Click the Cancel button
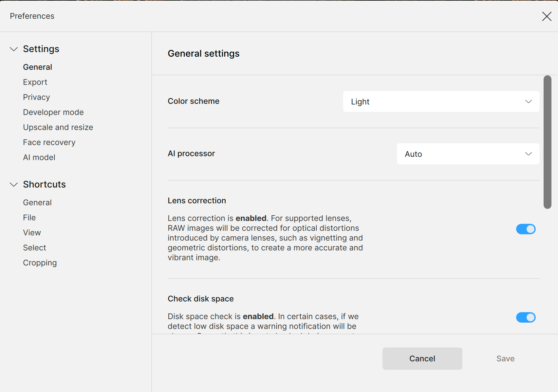This screenshot has height=392, width=558. (422, 359)
